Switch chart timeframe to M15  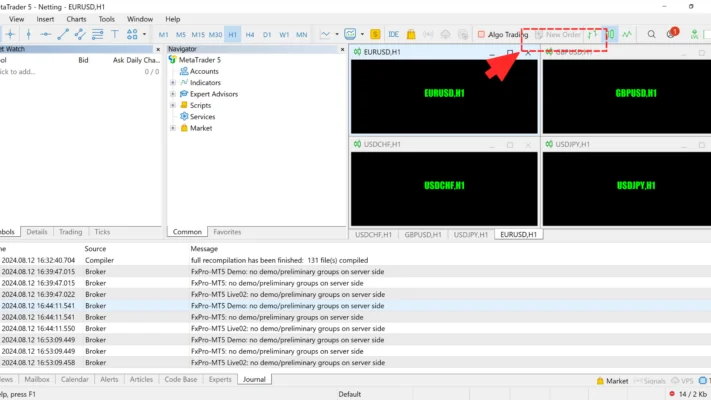[x=198, y=34]
